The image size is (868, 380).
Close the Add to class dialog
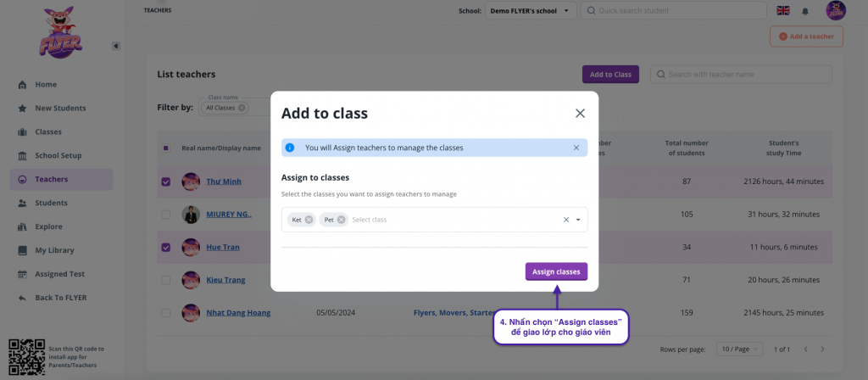coord(580,113)
